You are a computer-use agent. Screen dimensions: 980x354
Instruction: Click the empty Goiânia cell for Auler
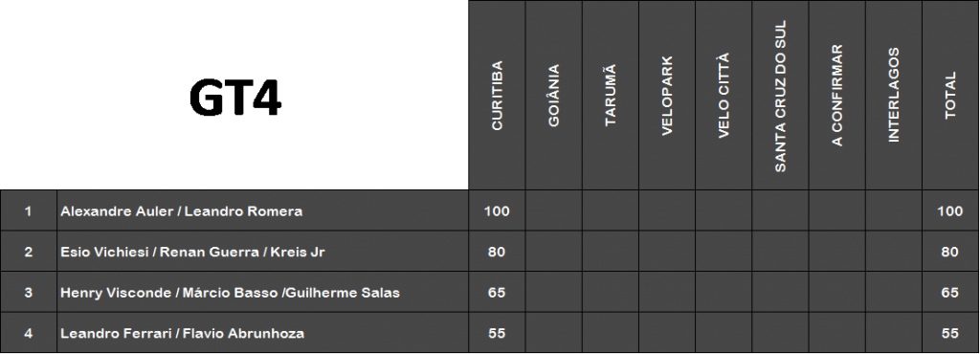pyautogui.click(x=554, y=211)
